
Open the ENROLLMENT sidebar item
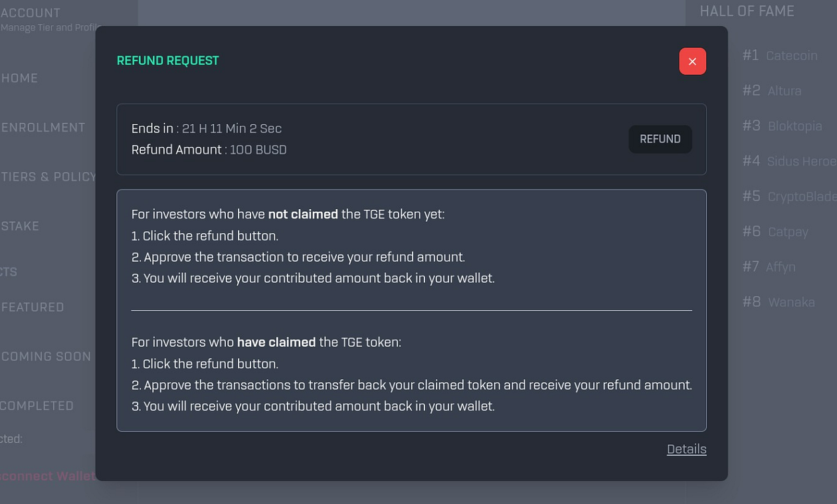[x=44, y=127]
